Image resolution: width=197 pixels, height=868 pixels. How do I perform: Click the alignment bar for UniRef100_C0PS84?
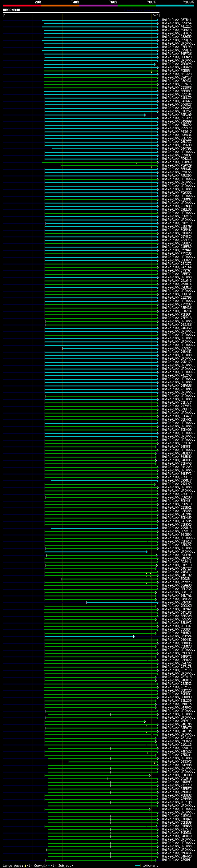tap(122, 603)
